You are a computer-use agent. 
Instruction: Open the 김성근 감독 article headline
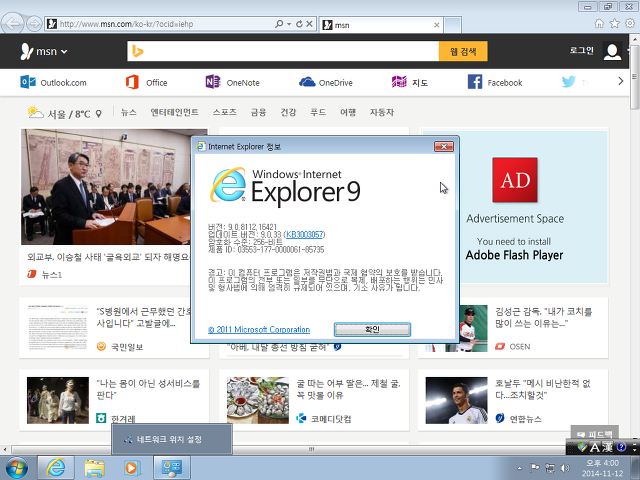coord(543,318)
